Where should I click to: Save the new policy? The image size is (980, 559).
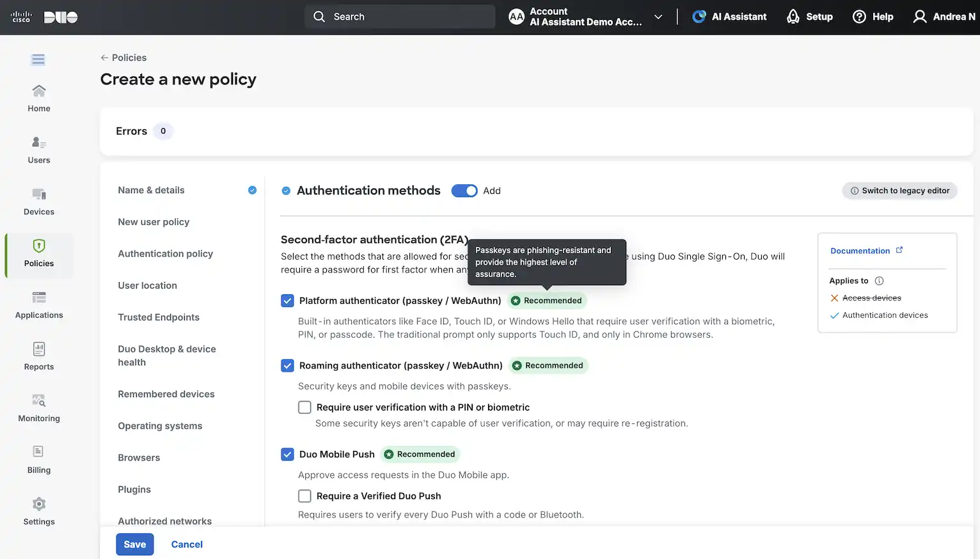pyautogui.click(x=134, y=544)
